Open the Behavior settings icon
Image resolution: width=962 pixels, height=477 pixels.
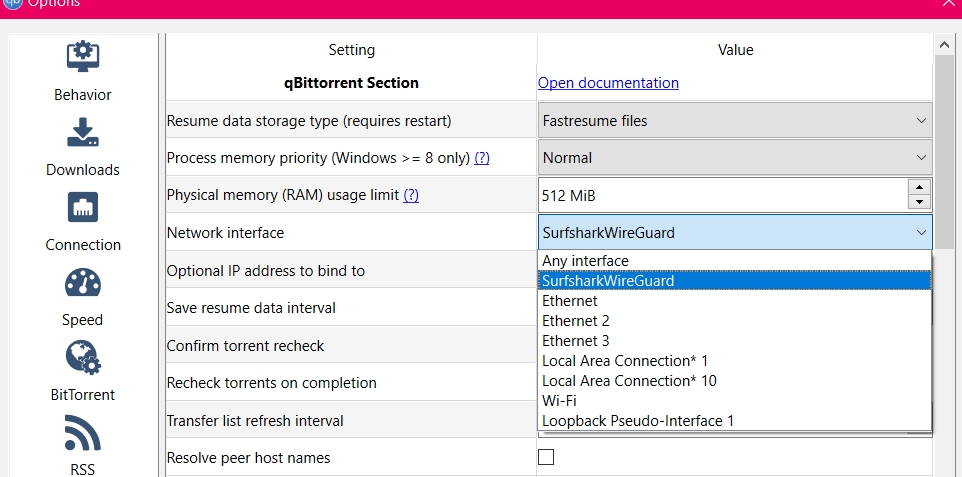pyautogui.click(x=82, y=58)
